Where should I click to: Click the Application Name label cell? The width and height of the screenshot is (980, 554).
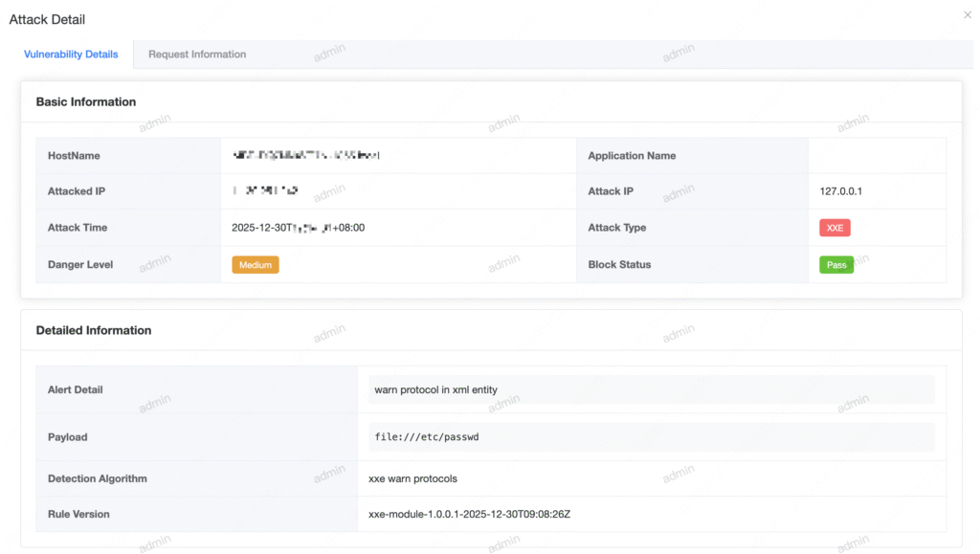[x=632, y=156]
